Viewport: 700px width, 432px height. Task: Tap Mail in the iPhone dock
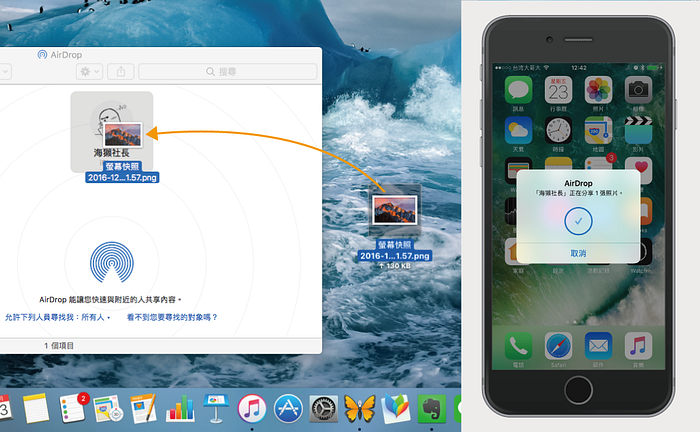click(598, 346)
